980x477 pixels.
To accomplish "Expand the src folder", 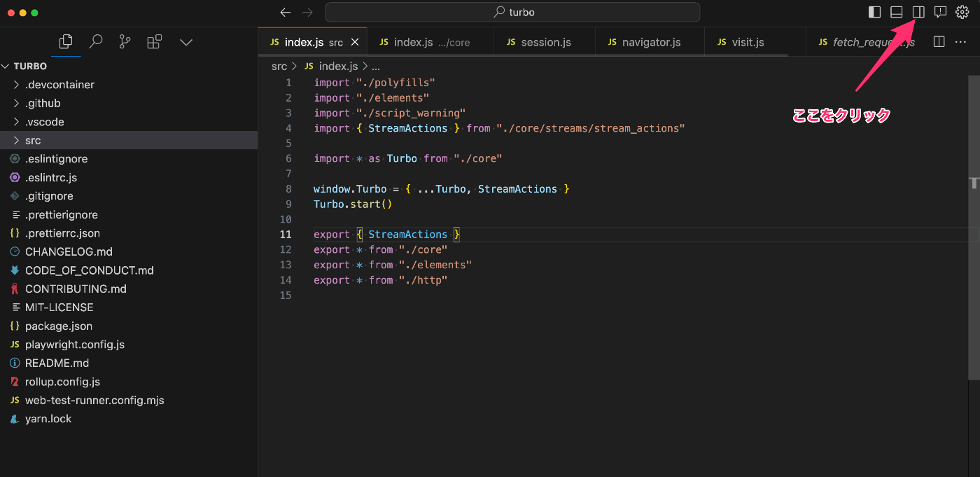I will 33,140.
